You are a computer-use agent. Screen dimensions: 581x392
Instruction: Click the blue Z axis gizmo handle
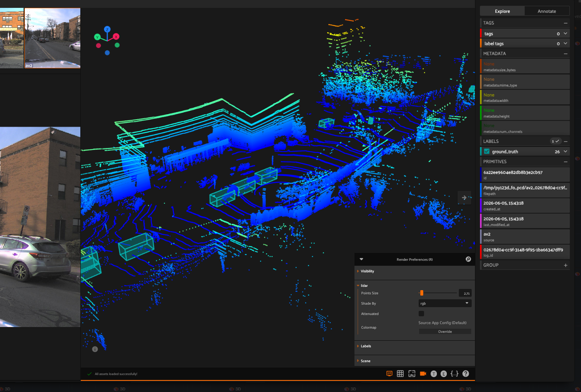pyautogui.click(x=107, y=29)
